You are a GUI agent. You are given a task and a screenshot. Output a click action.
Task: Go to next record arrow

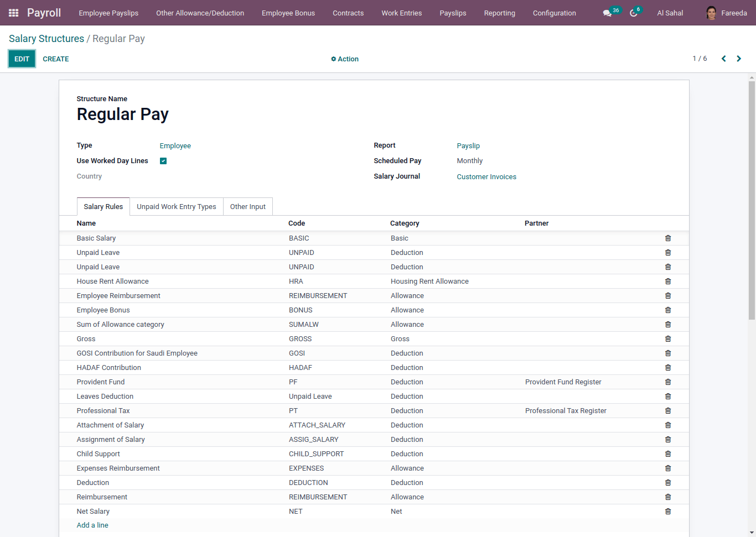click(739, 59)
